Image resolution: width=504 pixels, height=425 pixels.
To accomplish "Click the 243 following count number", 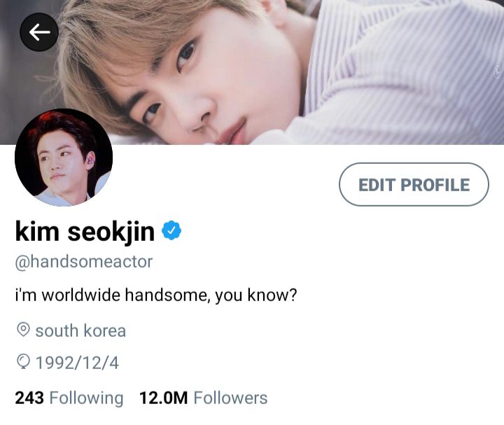I will [29, 398].
